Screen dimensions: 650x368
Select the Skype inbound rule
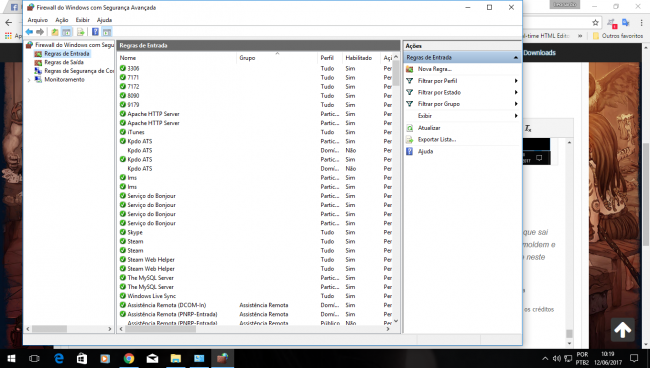(x=135, y=232)
